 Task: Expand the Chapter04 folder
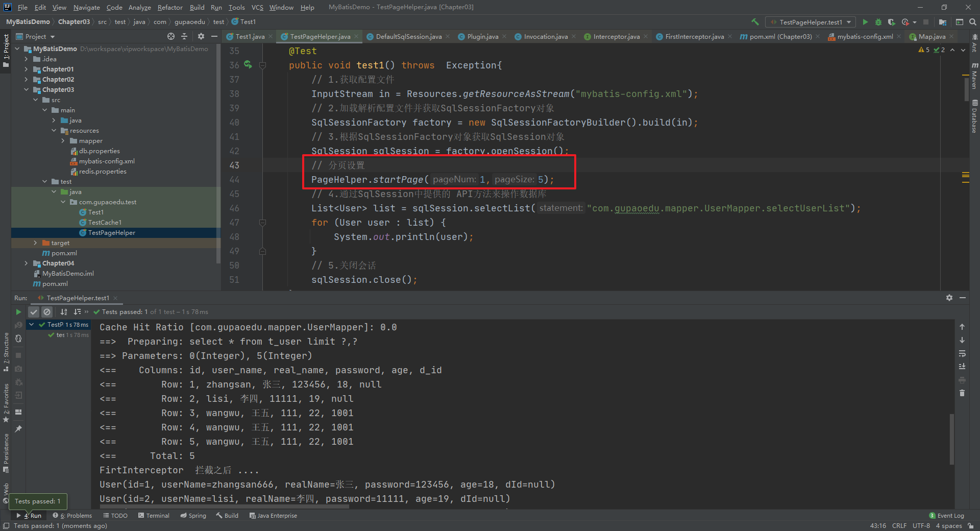coord(26,263)
